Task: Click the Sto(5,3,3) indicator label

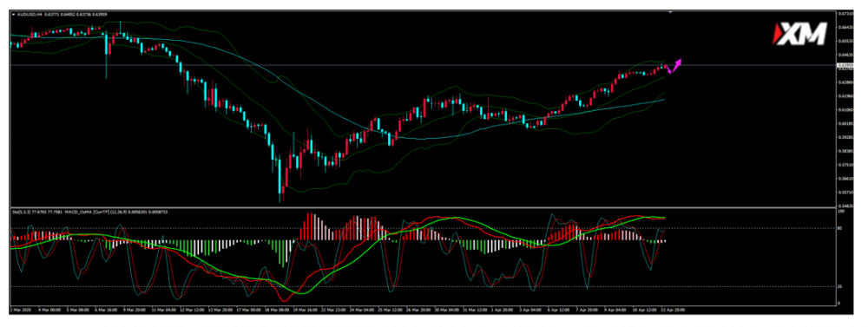Action: (x=20, y=212)
